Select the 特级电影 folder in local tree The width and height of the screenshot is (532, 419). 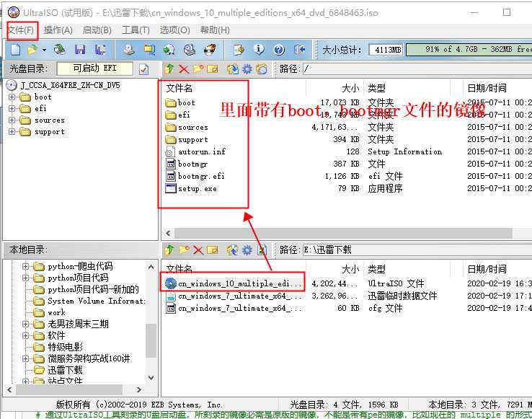coord(65,347)
